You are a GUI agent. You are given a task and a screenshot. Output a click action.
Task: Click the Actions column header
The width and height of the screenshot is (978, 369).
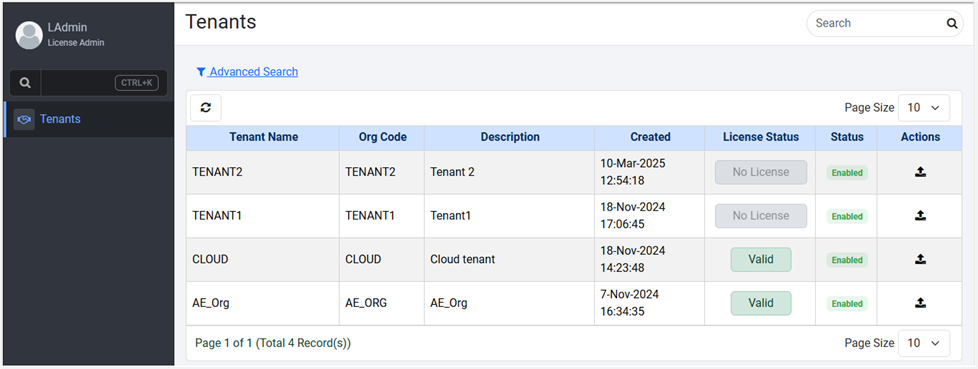[920, 137]
